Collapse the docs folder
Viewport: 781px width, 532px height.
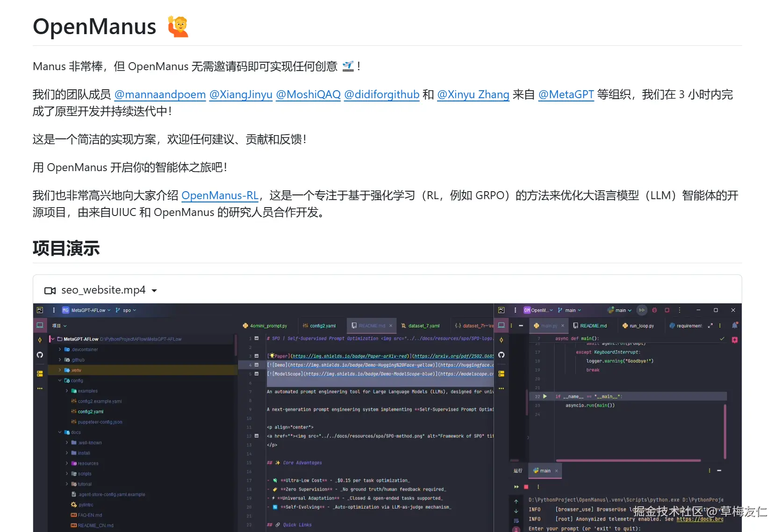pos(60,432)
